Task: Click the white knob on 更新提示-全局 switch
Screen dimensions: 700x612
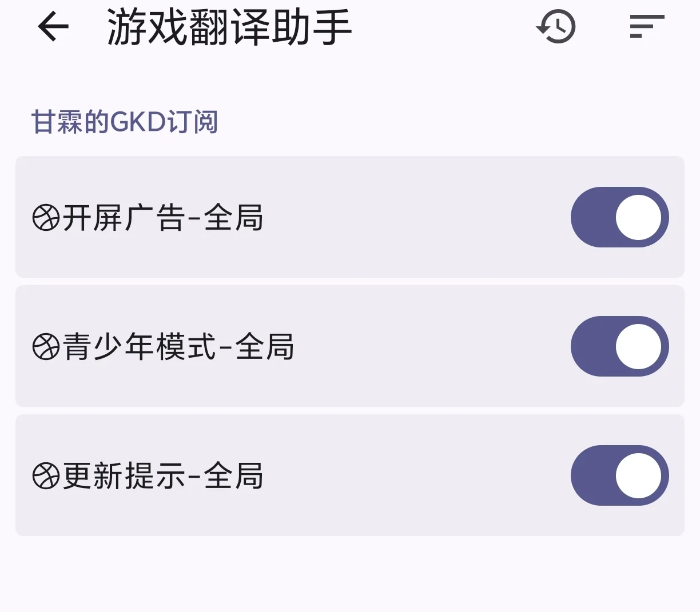Action: click(638, 475)
